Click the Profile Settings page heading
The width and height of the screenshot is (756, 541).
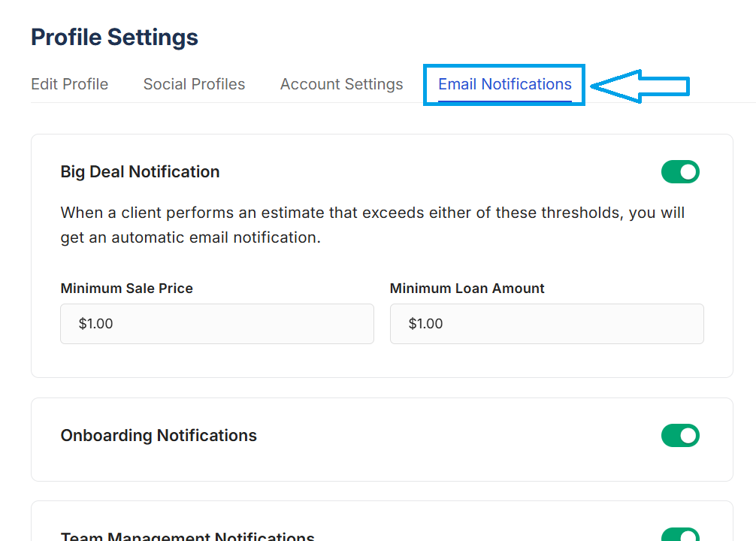(114, 37)
